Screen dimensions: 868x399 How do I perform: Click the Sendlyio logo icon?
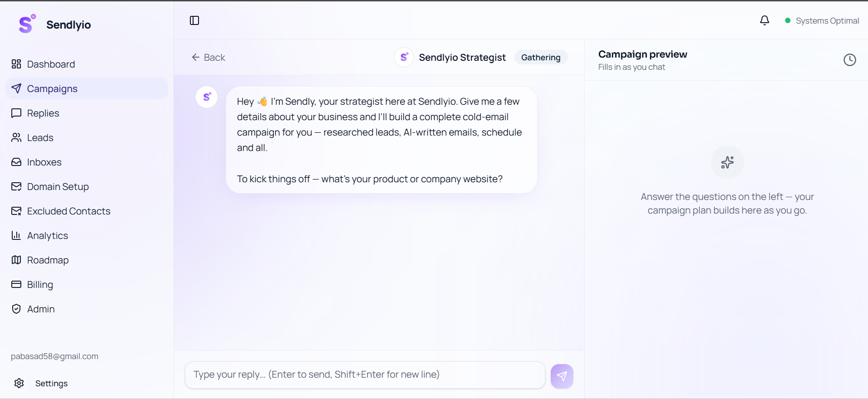tap(27, 24)
